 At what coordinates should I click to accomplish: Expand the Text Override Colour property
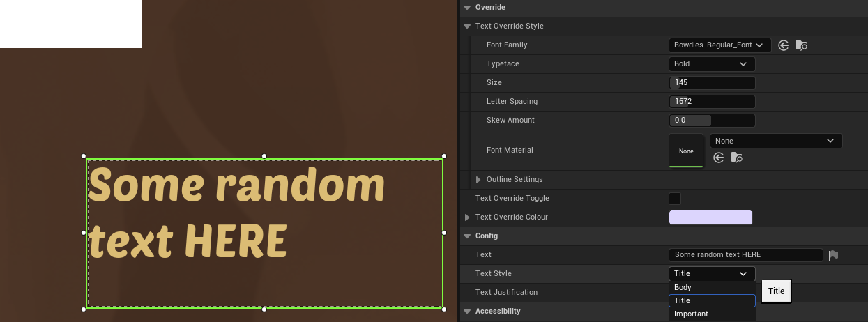(467, 217)
